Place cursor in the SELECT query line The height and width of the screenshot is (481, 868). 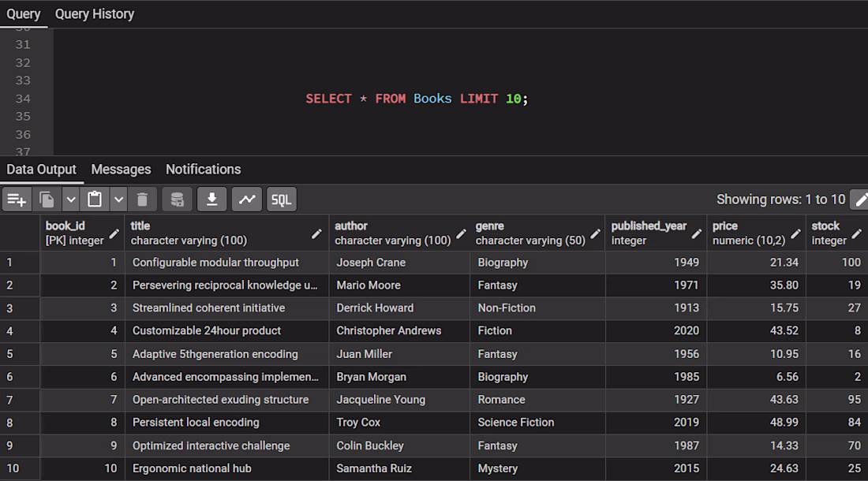click(x=417, y=99)
